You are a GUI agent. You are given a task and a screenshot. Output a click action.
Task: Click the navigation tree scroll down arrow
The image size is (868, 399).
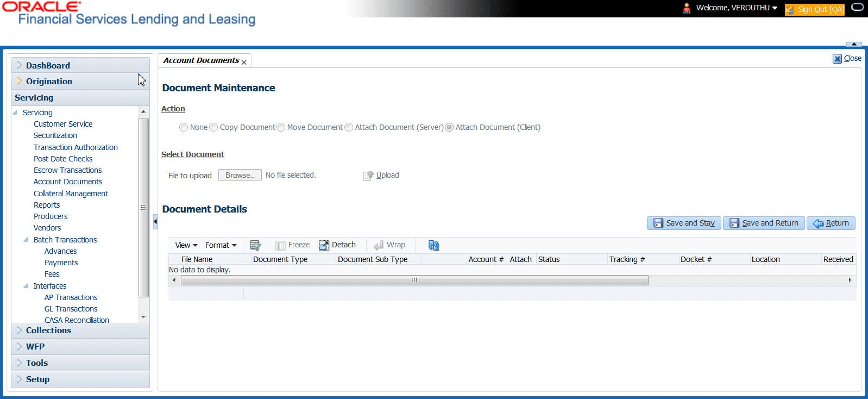coord(143,317)
